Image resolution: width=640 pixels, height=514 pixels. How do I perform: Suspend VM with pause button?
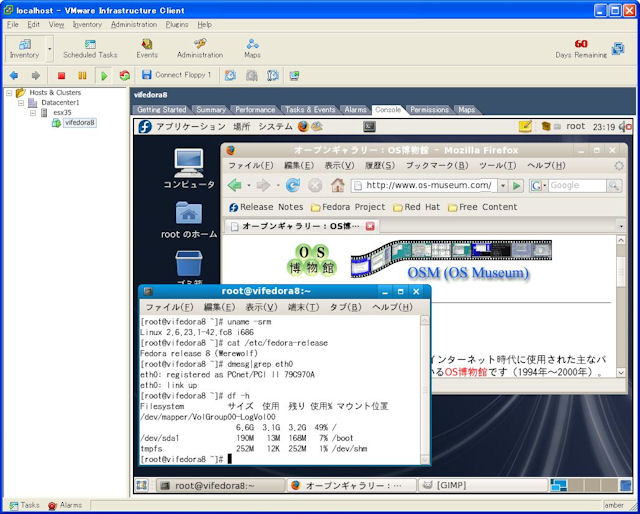click(x=82, y=76)
